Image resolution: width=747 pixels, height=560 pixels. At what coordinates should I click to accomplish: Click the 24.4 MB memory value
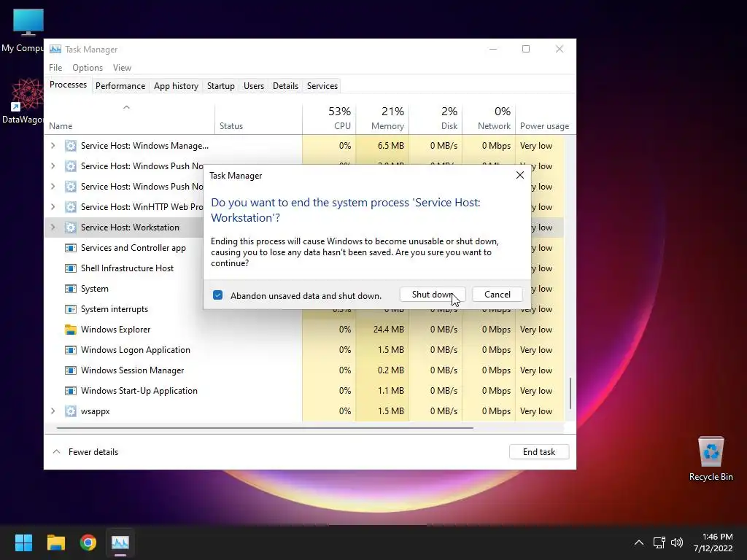[x=388, y=330]
